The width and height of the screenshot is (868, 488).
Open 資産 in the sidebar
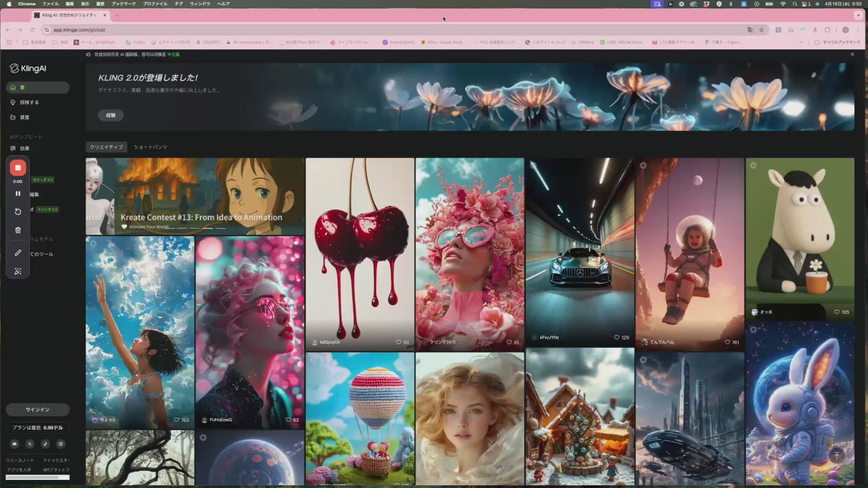pos(38,117)
